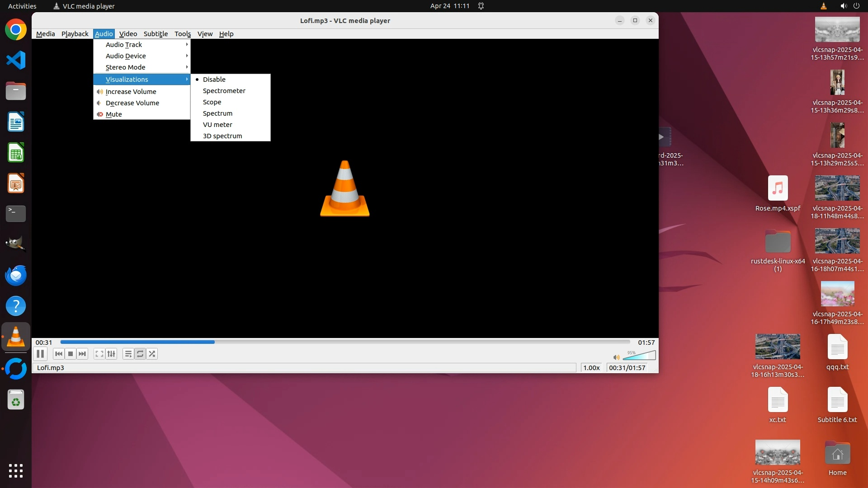This screenshot has height=488, width=868.
Task: Open extended settings equalizer icon
Action: [111, 354]
